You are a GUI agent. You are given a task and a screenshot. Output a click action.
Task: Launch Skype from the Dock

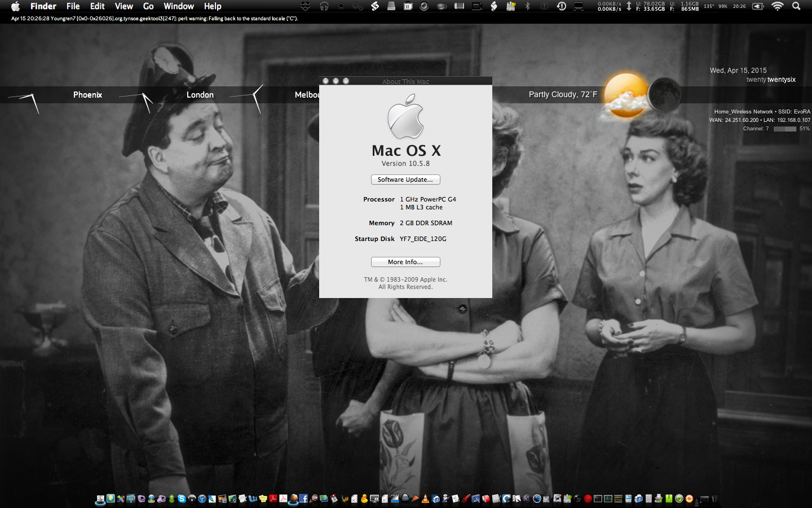[182, 498]
